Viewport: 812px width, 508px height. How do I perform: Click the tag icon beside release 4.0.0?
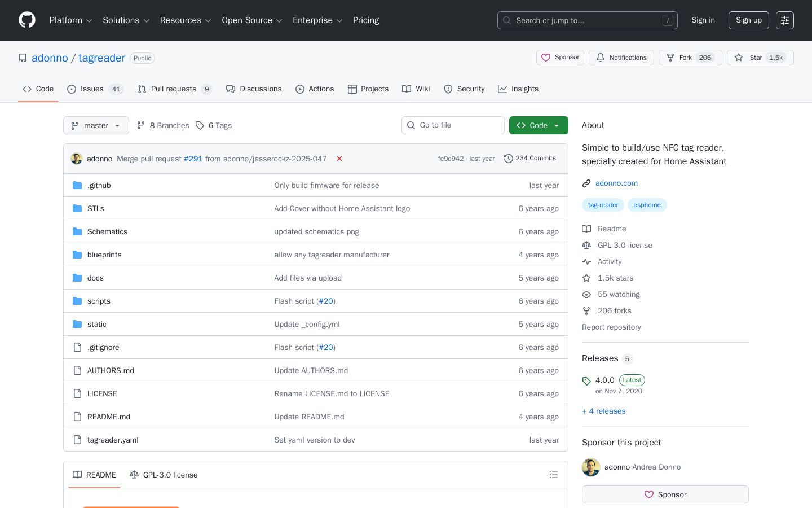(x=586, y=381)
